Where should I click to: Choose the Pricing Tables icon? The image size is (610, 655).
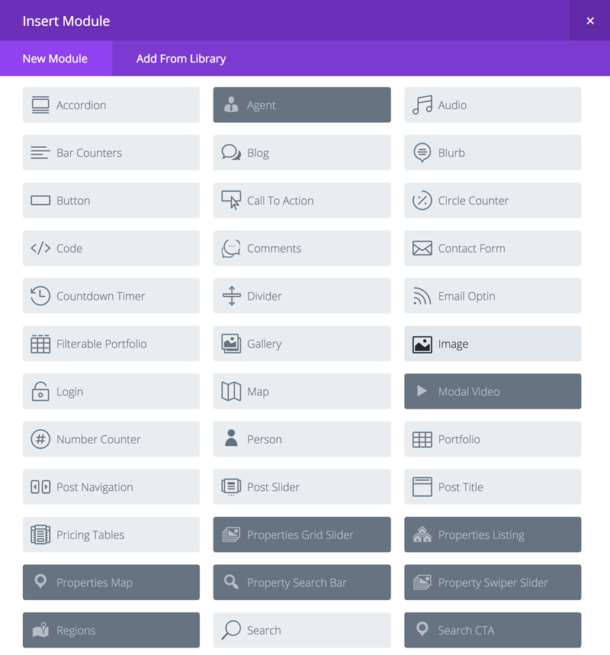click(41, 535)
